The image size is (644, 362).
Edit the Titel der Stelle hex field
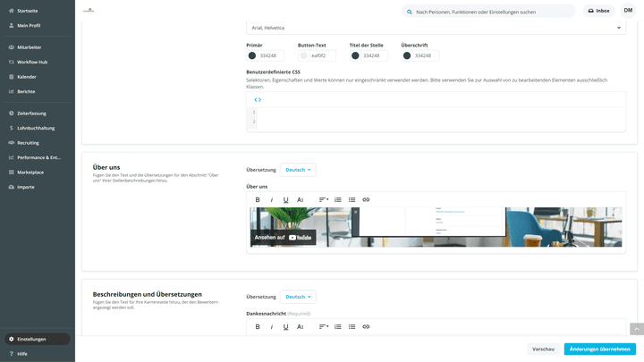(x=374, y=55)
